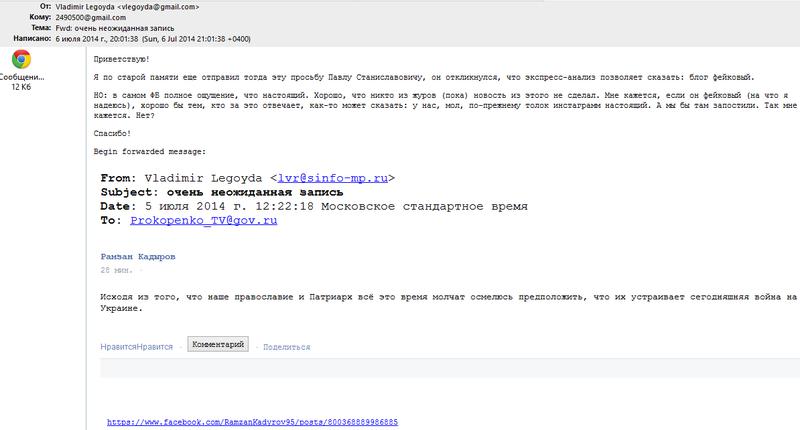Click the '28 мин.' post timestamp
Screen dimensions: 800x430
[x=114, y=270]
